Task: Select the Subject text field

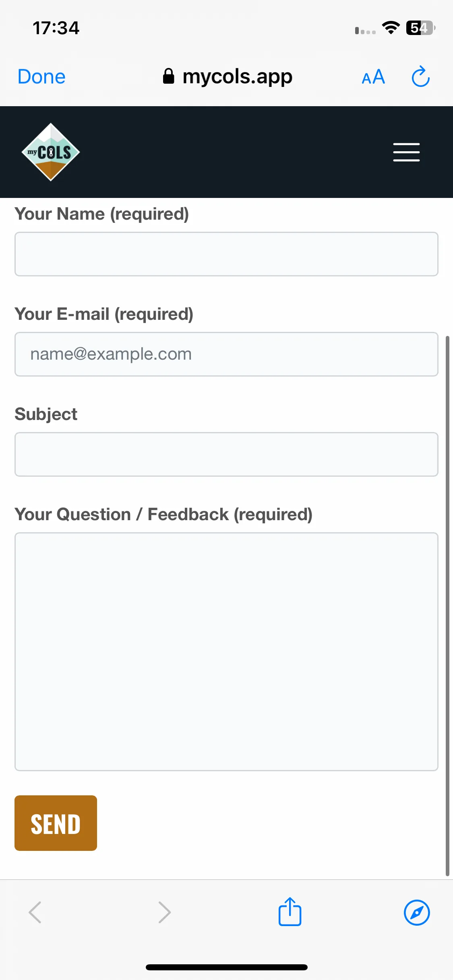Action: (x=226, y=454)
